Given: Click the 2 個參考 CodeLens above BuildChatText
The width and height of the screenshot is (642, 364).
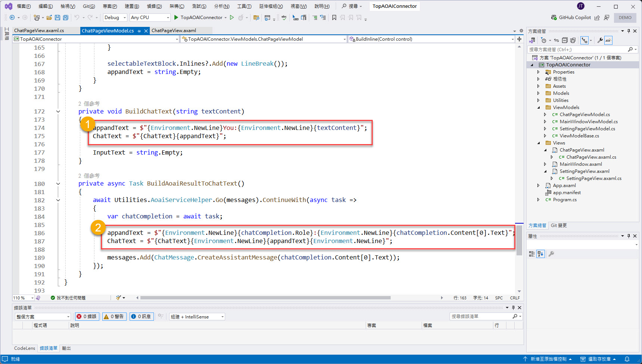Looking at the screenshot, I should (x=89, y=103).
